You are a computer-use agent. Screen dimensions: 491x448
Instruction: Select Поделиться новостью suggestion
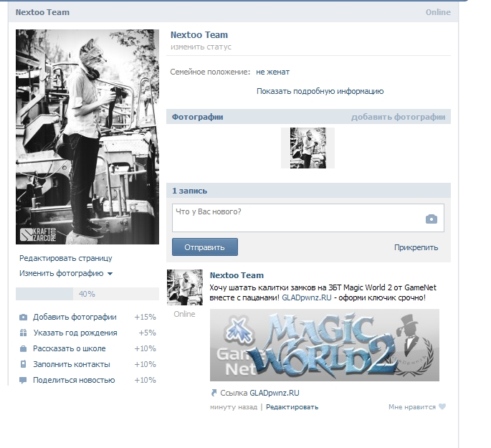pos(87,380)
